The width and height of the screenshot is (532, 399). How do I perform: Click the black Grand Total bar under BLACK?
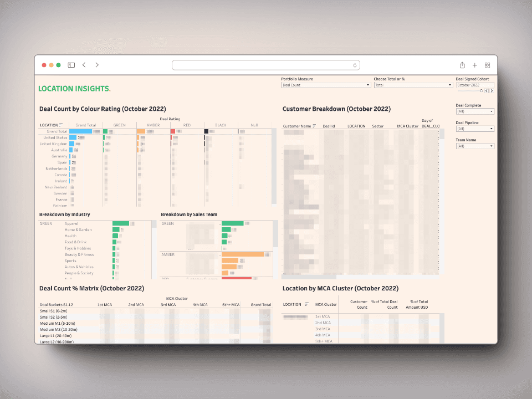pyautogui.click(x=206, y=131)
